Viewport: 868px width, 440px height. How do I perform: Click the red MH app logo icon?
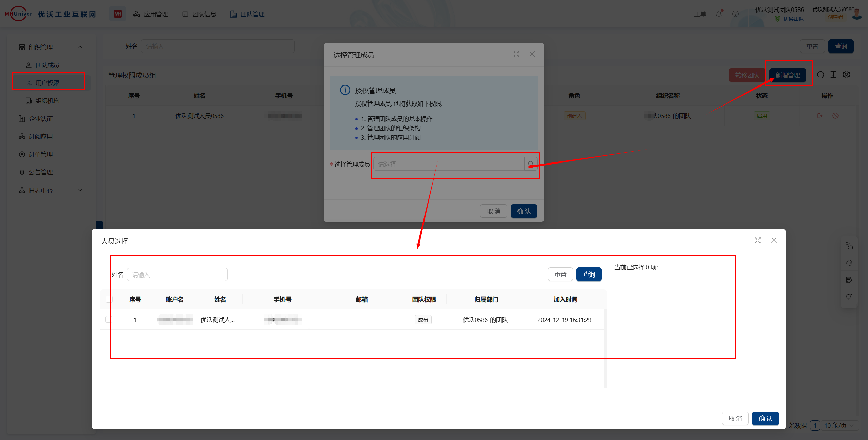pos(118,14)
